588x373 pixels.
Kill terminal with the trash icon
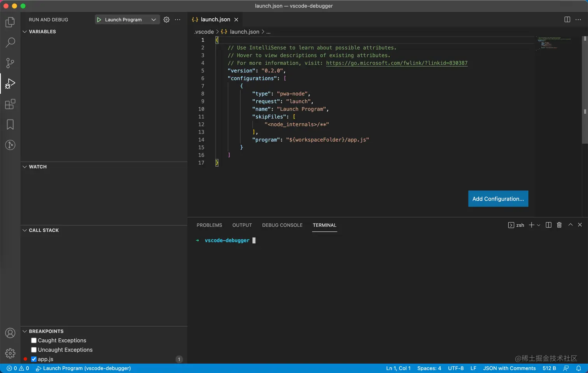click(559, 225)
